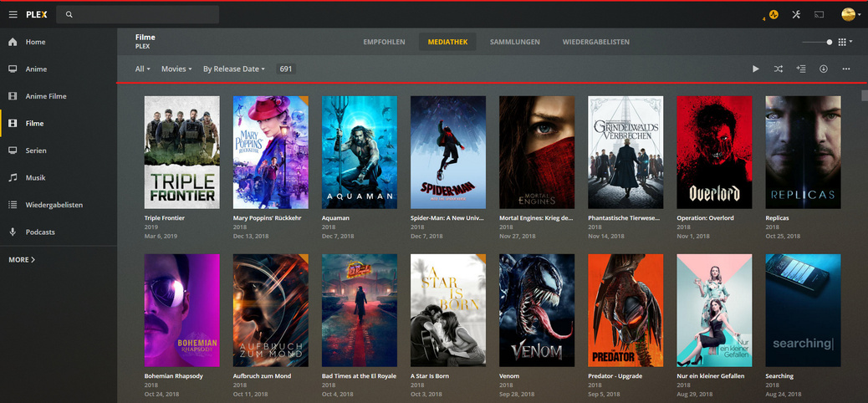Screen dimensions: 868x403
Task: Play all movies with the play icon
Action: [x=756, y=69]
